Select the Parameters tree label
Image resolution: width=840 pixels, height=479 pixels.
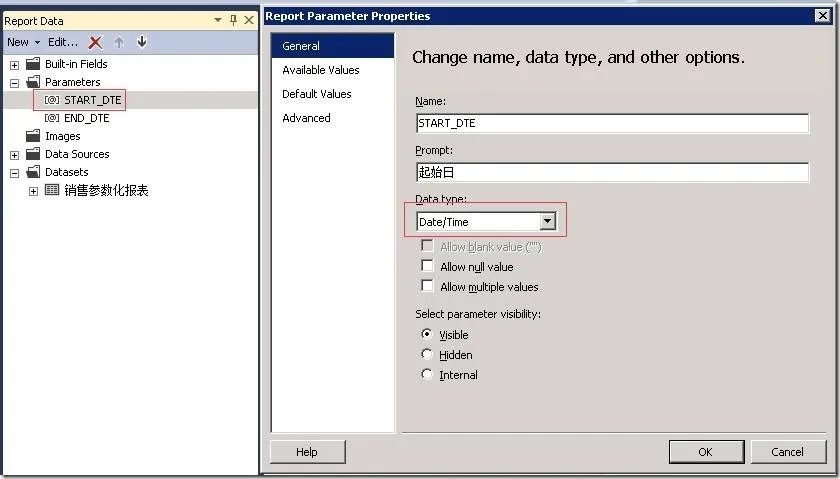coord(73,83)
